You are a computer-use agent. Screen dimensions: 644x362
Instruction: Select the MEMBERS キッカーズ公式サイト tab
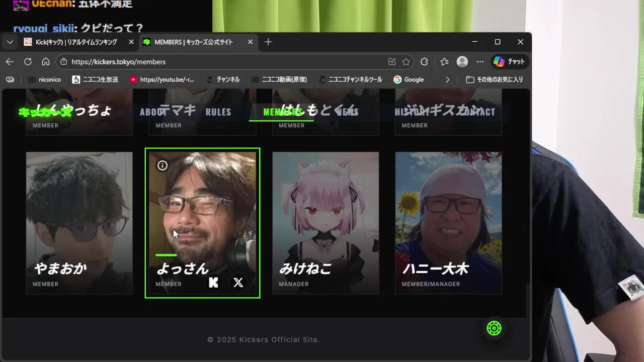tap(194, 42)
